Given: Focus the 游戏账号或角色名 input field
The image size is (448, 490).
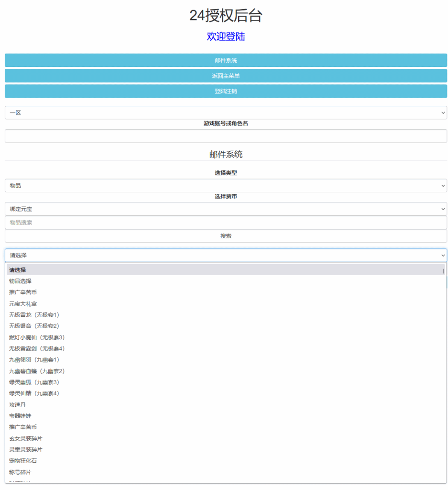Looking at the screenshot, I should (226, 136).
